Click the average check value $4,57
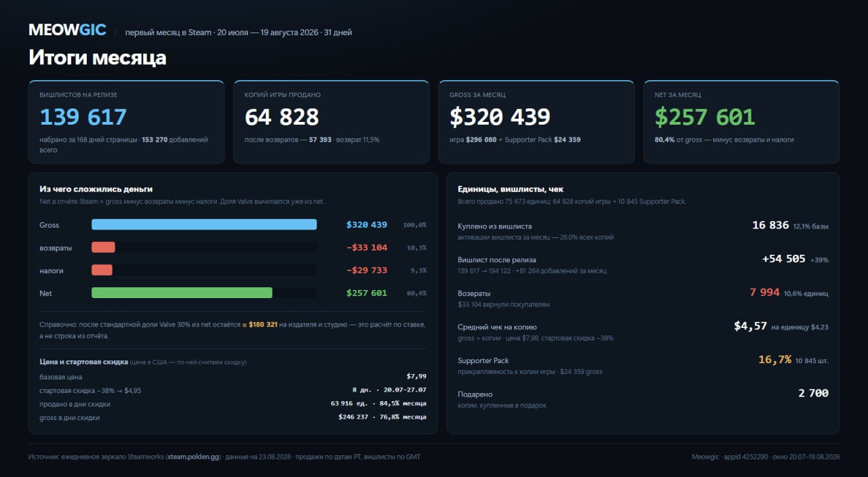This screenshot has width=868, height=477. pyautogui.click(x=750, y=327)
